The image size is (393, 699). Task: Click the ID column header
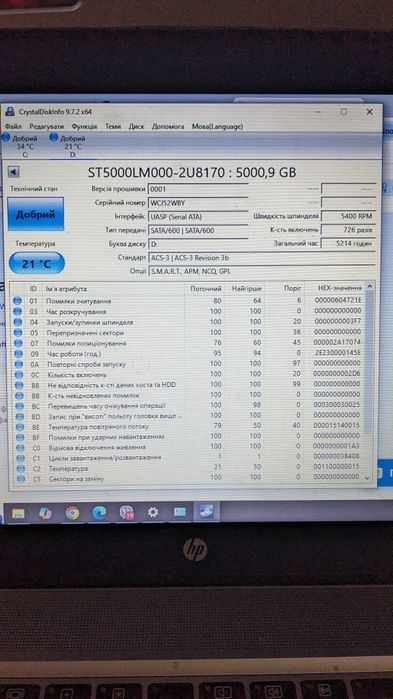point(33,289)
